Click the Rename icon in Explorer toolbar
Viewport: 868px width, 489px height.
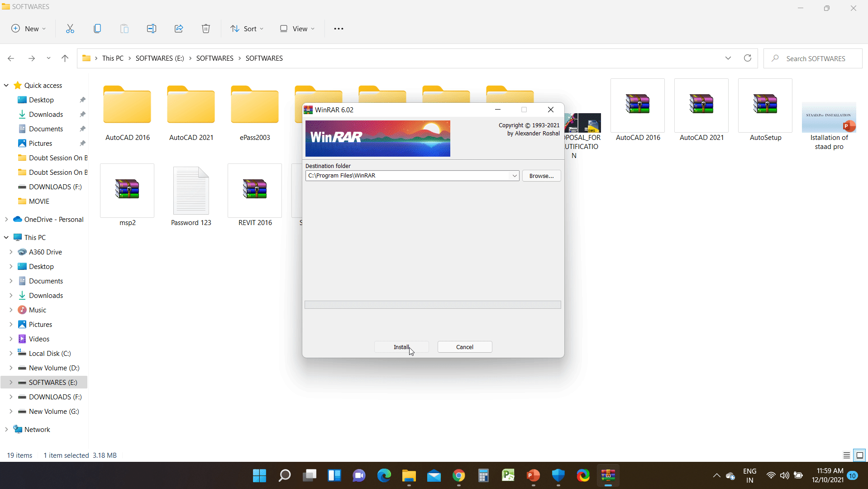[152, 29]
